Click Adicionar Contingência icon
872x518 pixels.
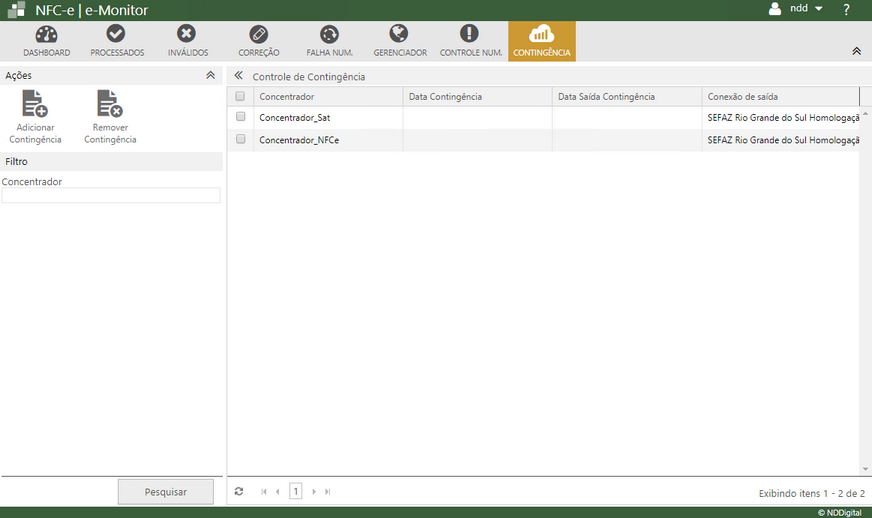36,104
